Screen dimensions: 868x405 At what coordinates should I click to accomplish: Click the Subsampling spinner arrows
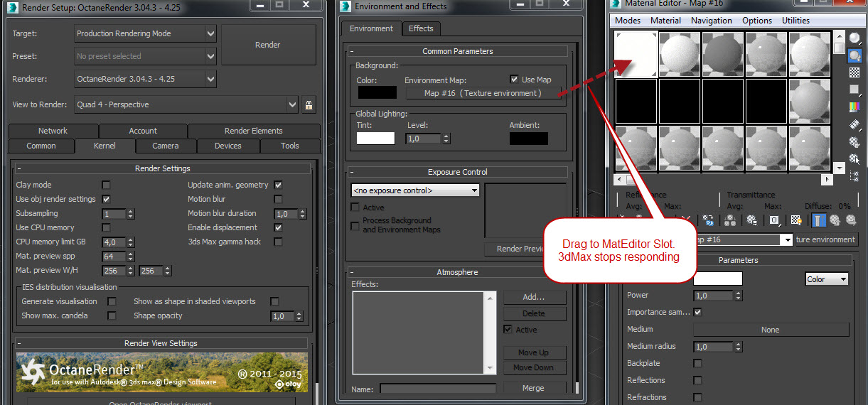pyautogui.click(x=131, y=213)
